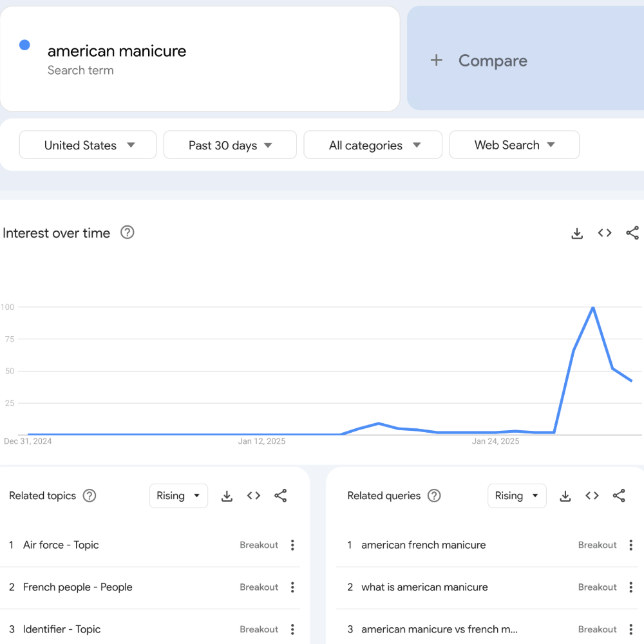Download Related queries data

click(565, 496)
